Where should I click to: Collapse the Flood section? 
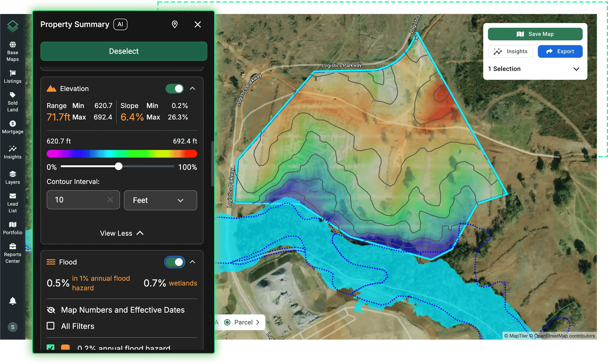click(192, 262)
